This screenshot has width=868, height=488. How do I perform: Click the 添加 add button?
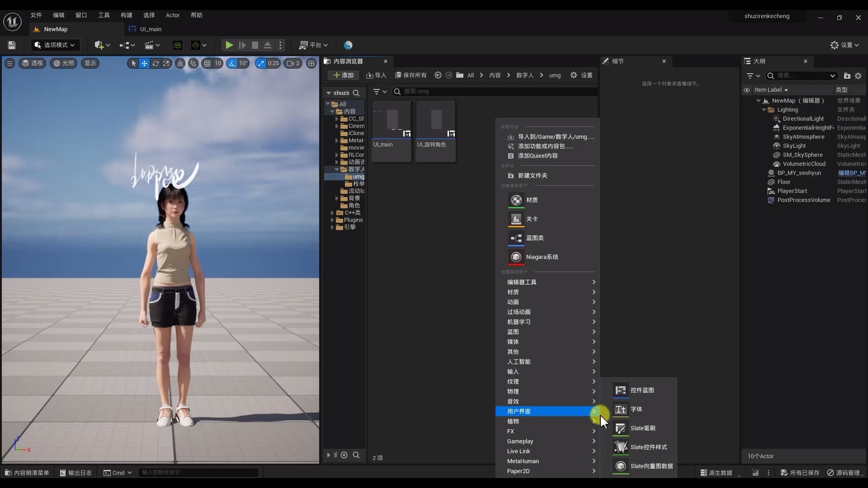click(x=344, y=75)
